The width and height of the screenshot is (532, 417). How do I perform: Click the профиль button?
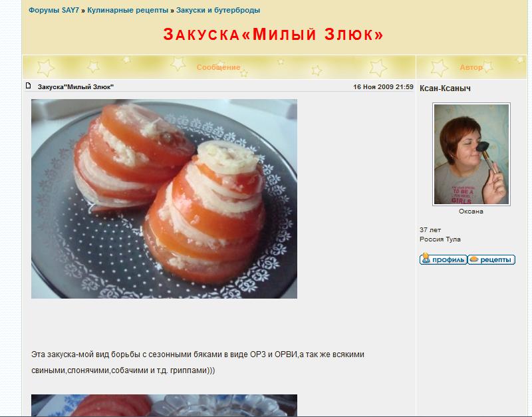[x=444, y=259]
